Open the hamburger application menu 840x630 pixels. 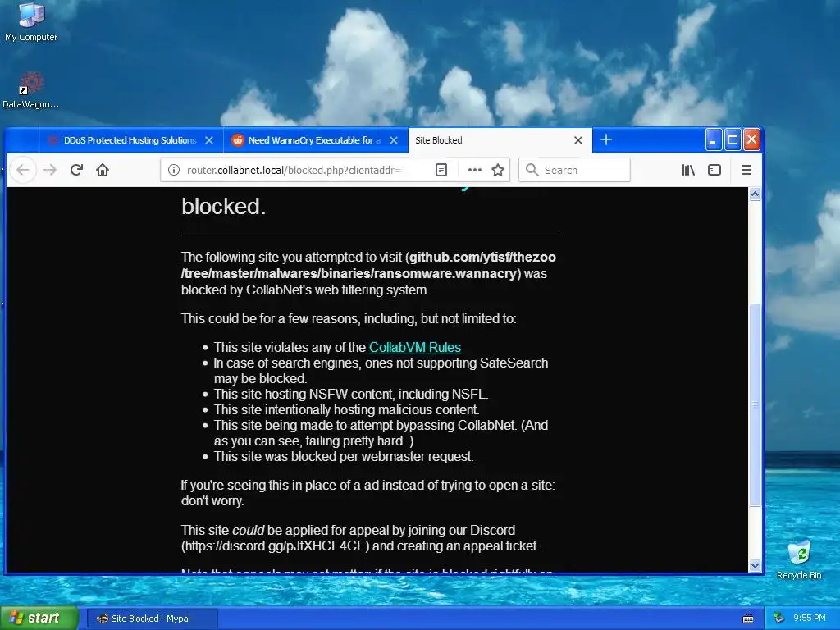click(746, 170)
